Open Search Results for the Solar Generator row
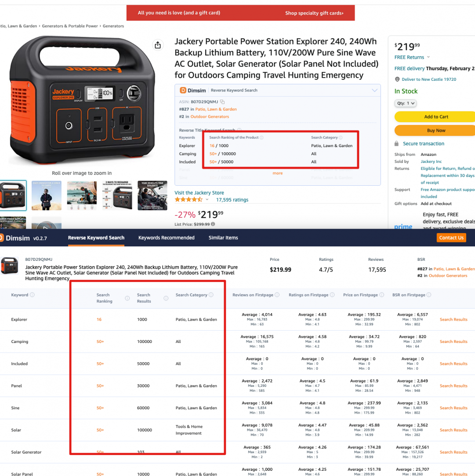475x476 pixels. [x=453, y=452]
